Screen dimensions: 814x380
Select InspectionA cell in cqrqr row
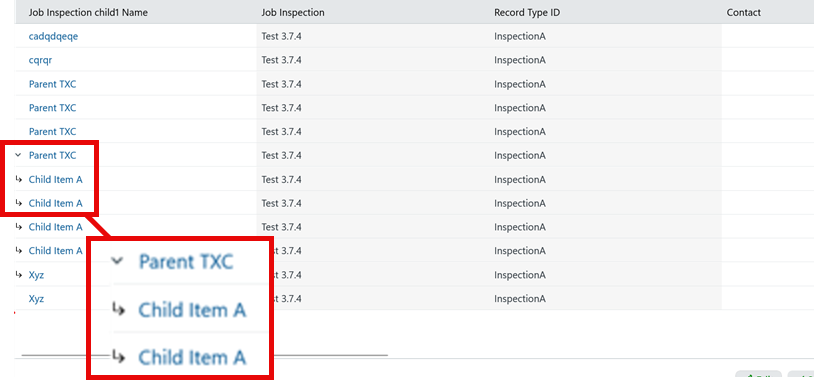[x=605, y=60]
